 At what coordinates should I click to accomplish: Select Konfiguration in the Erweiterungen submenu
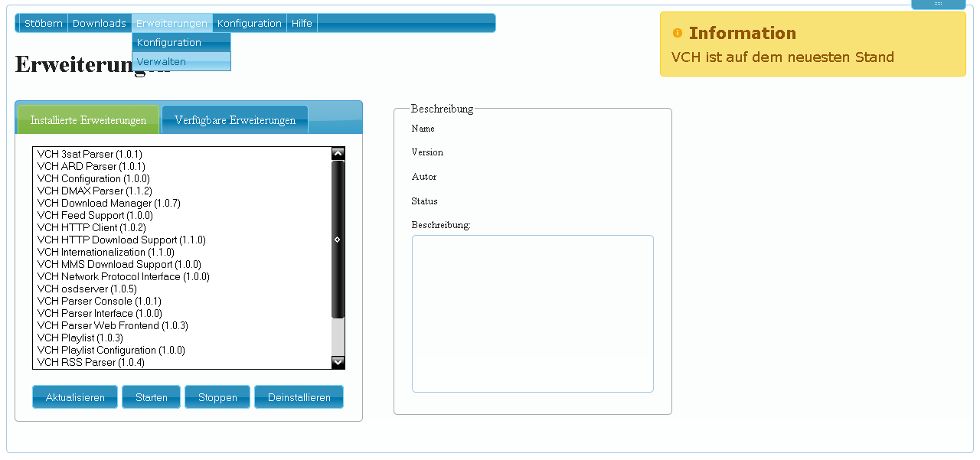(169, 42)
